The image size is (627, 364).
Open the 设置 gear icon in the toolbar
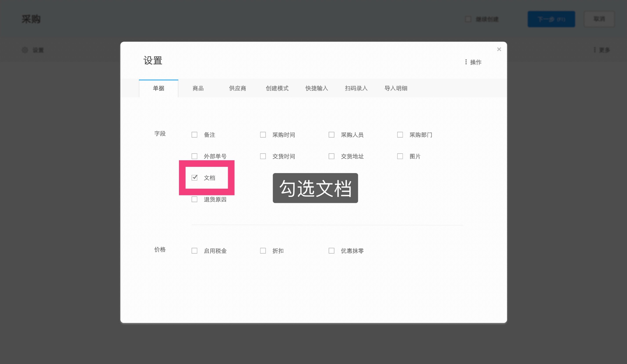pyautogui.click(x=25, y=50)
